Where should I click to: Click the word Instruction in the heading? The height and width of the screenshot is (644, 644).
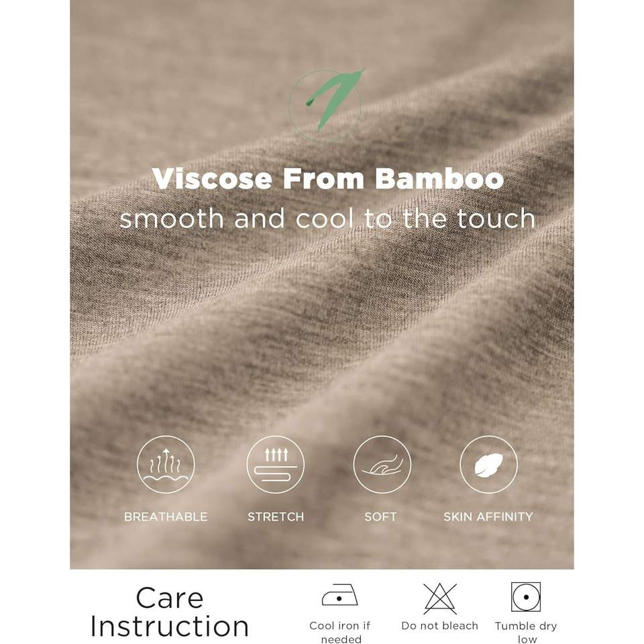pyautogui.click(x=170, y=627)
